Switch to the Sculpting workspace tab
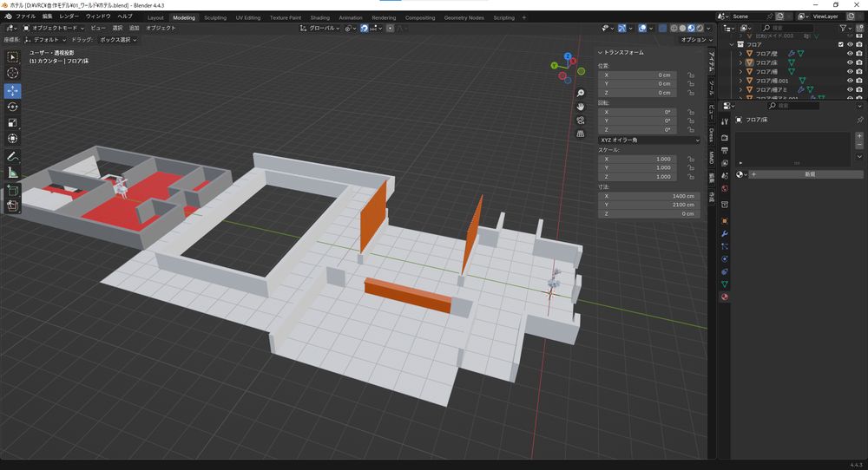 214,17
